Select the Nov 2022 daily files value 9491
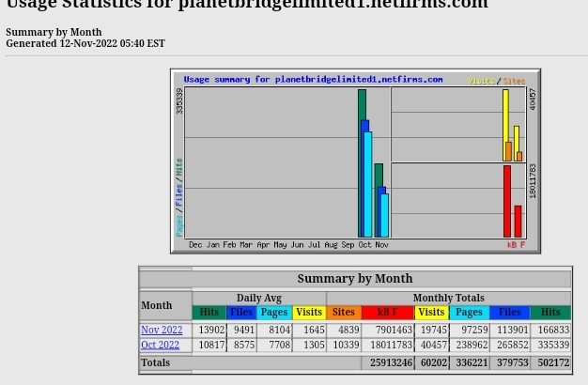This screenshot has height=385, width=588. tap(242, 330)
